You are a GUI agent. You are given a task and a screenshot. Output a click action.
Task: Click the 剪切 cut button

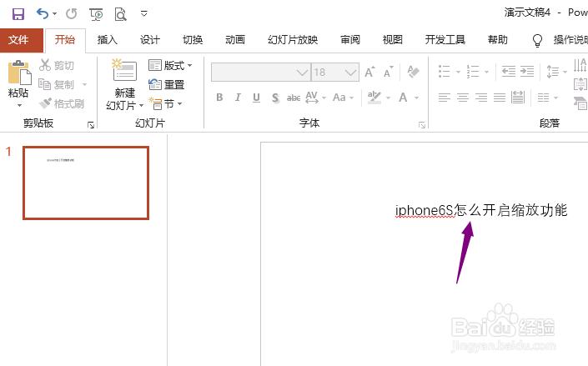57,65
